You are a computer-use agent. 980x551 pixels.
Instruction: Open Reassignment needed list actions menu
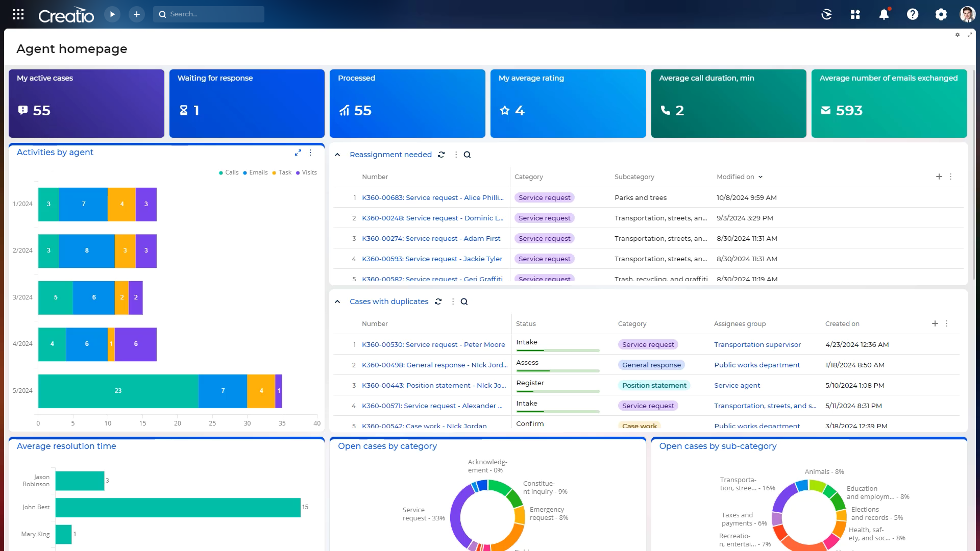coord(456,155)
